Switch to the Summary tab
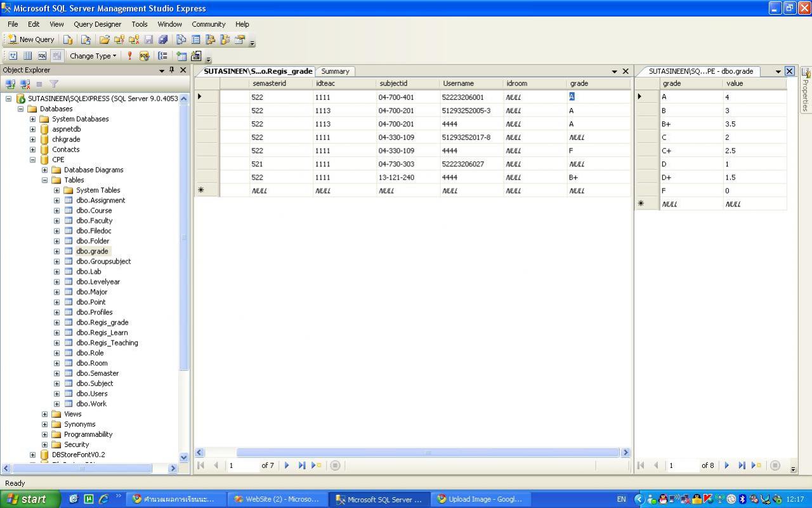Viewport: 812px width, 508px height. tap(335, 71)
